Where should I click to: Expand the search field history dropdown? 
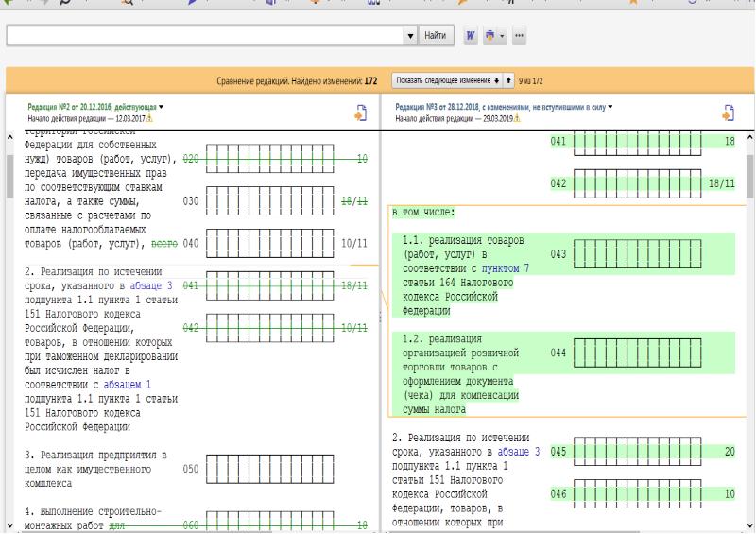[410, 35]
